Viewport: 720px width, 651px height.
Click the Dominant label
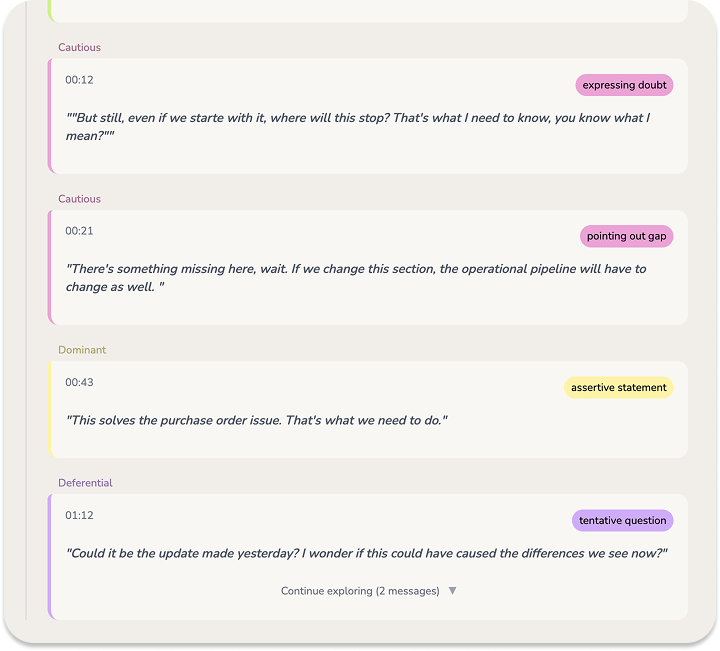coord(82,350)
